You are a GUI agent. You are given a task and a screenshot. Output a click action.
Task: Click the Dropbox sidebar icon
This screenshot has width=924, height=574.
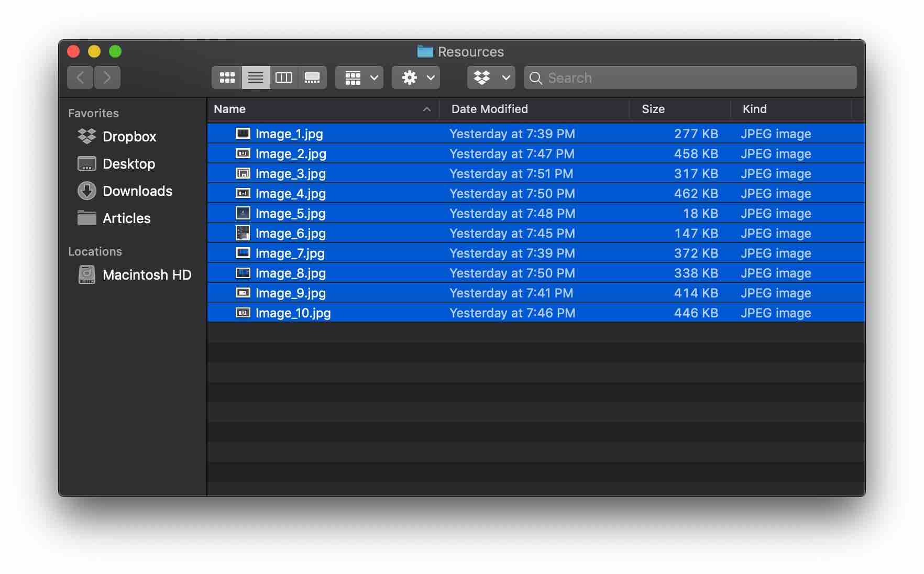coord(87,136)
